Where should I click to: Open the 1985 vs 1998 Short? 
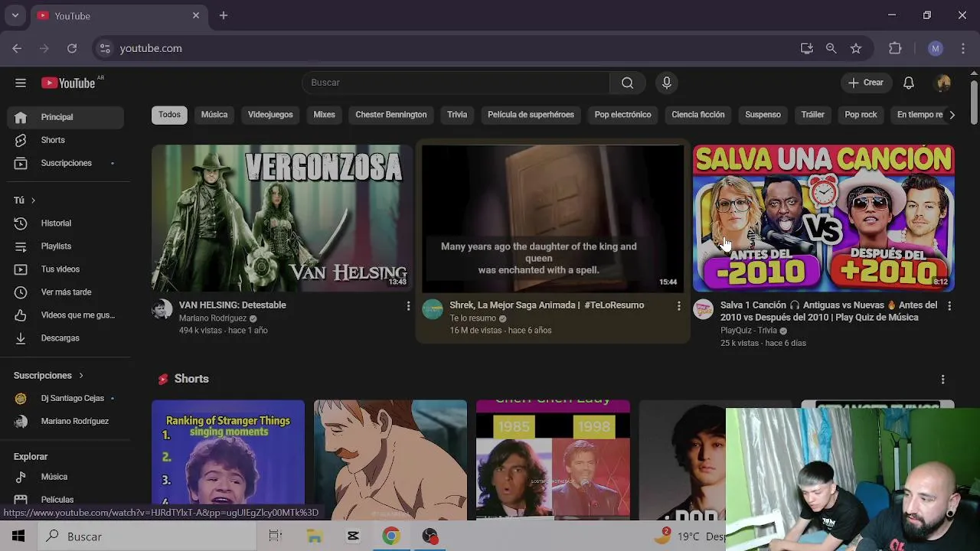[553, 459]
